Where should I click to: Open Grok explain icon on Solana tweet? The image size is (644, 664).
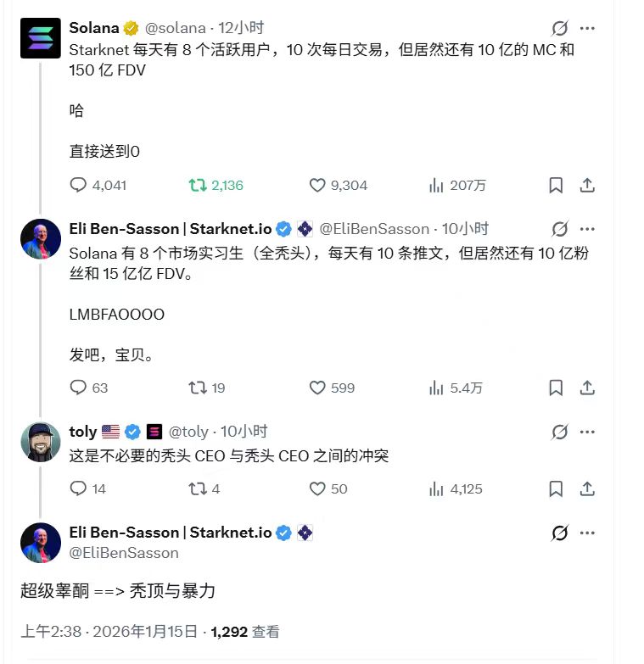(x=560, y=28)
